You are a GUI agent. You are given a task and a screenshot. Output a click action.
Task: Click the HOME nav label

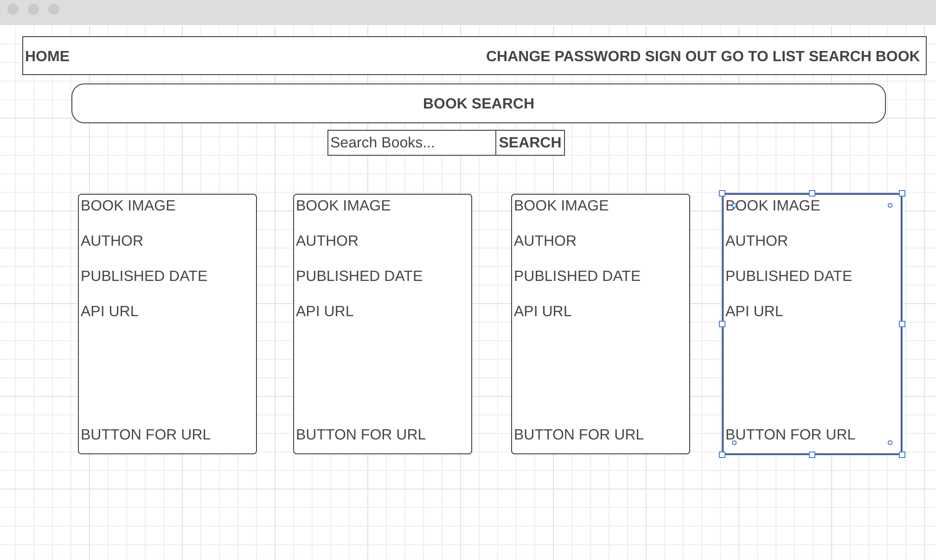47,56
